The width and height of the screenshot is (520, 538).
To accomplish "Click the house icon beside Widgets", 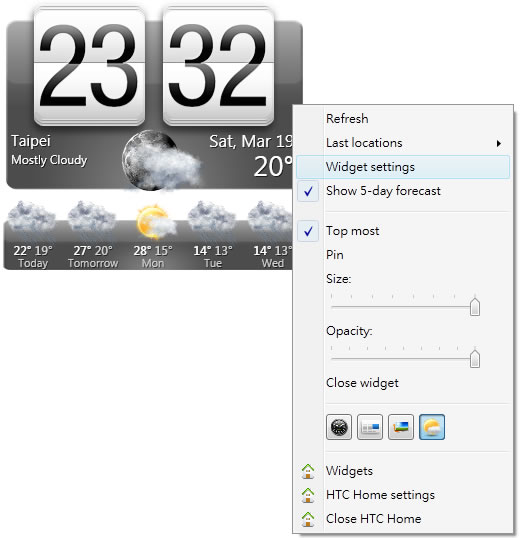I will click(308, 471).
